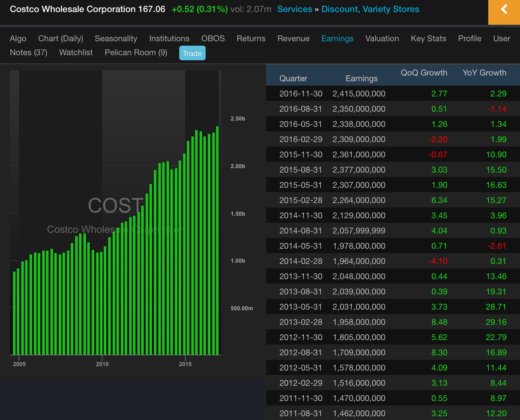Switch to Chart (Daily) tab
Screen dimensions: 520x420
click(61, 38)
